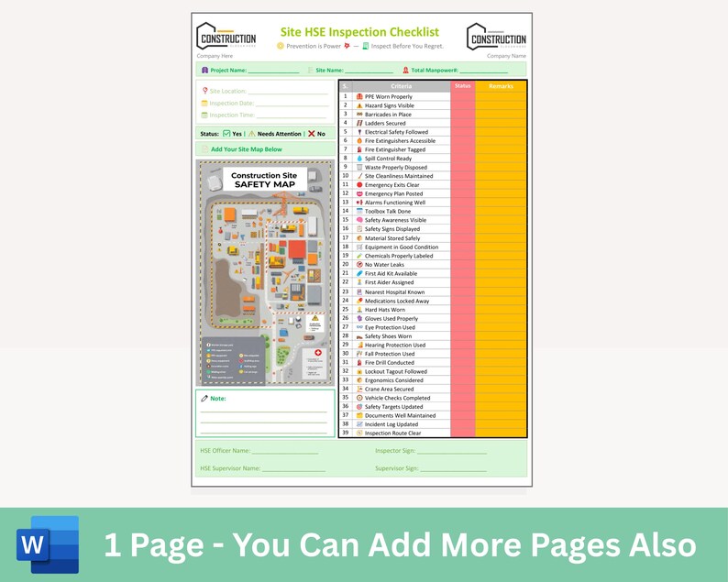Click the Microsoft Word icon in banner
This screenshot has width=728, height=582.
click(48, 544)
